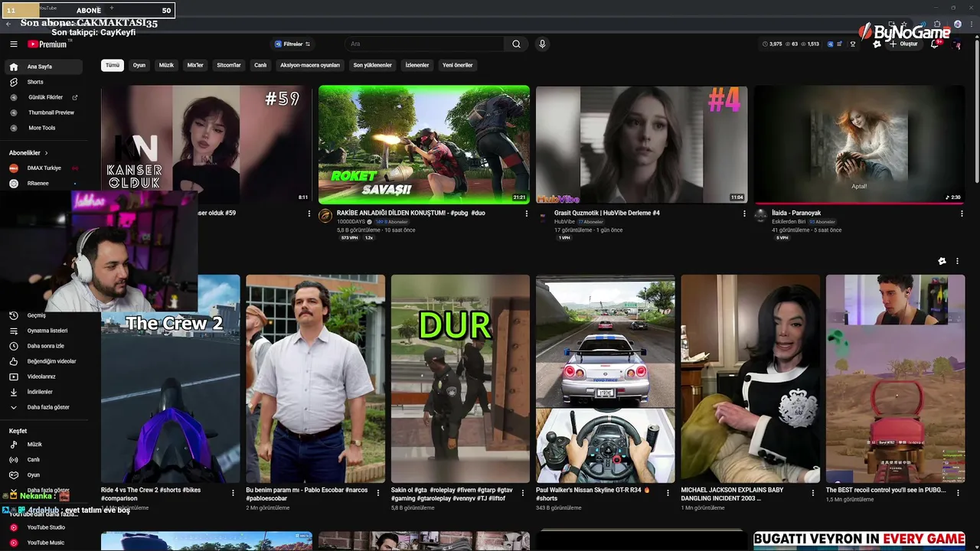The width and height of the screenshot is (980, 551).
Task: Open Beğendiğim videolar liked videos
Action: point(42,361)
